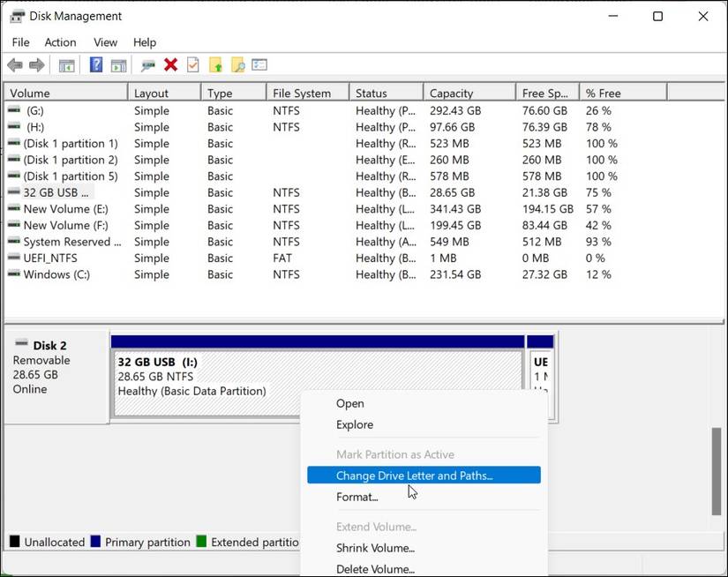Image resolution: width=728 pixels, height=577 pixels.
Task: Select Shrink Volume from the context menu
Action: pos(375,548)
